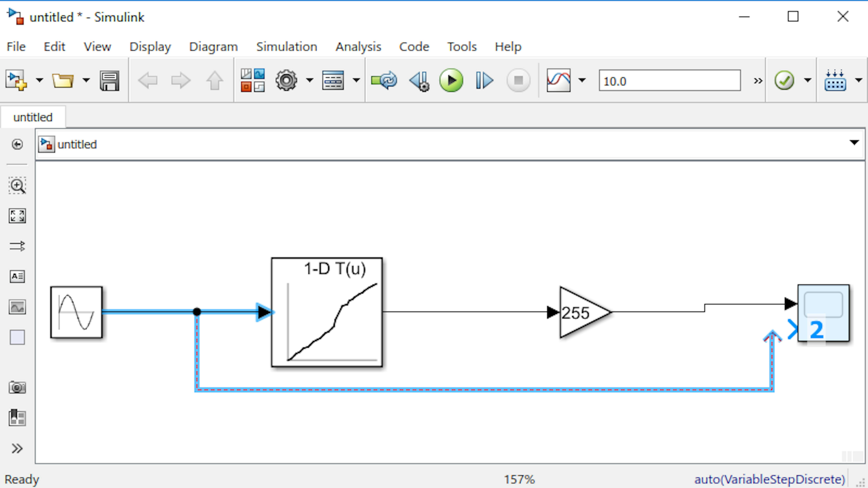Image resolution: width=868 pixels, height=488 pixels.
Task: Select the Zoom tool in palette
Action: point(17,185)
